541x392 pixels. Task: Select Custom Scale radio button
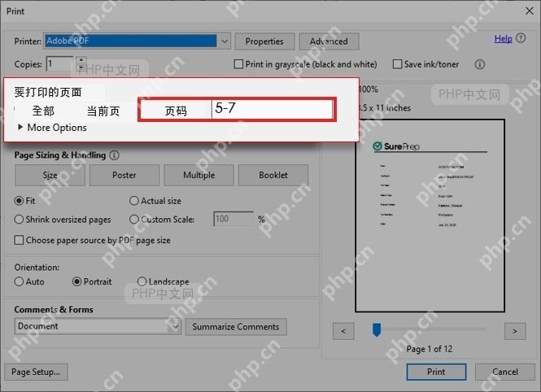pos(134,220)
